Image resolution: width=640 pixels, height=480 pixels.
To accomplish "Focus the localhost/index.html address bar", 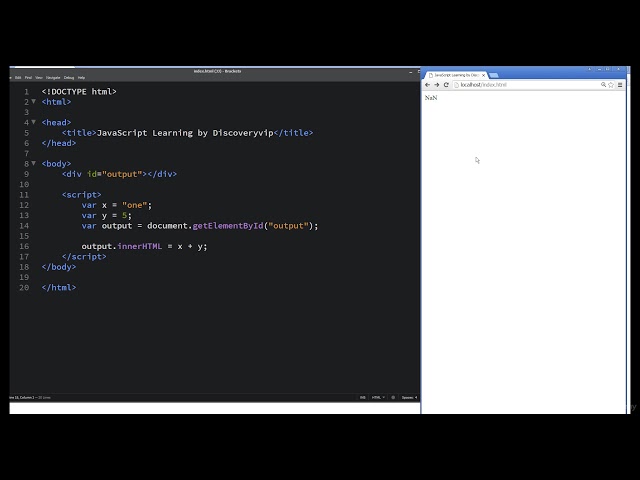I will click(526, 85).
